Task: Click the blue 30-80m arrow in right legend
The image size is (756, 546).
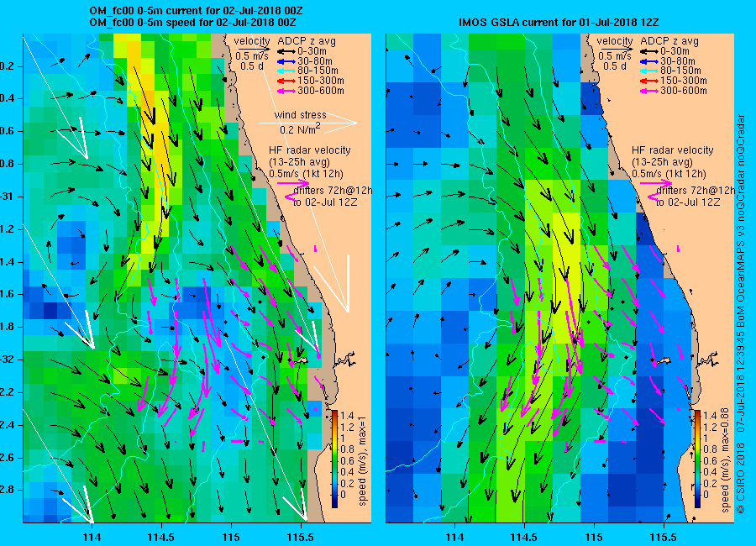Action: click(650, 61)
